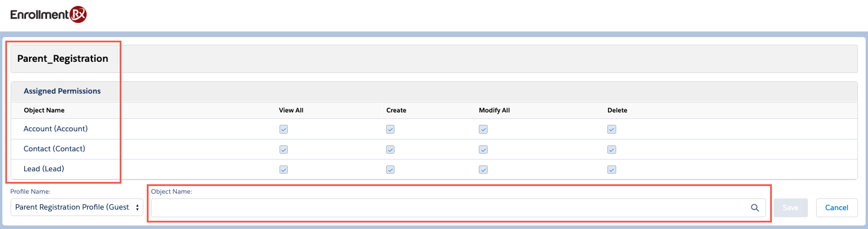Image resolution: width=868 pixels, height=229 pixels.
Task: Open the Profile Name dropdown
Action: [x=77, y=207]
